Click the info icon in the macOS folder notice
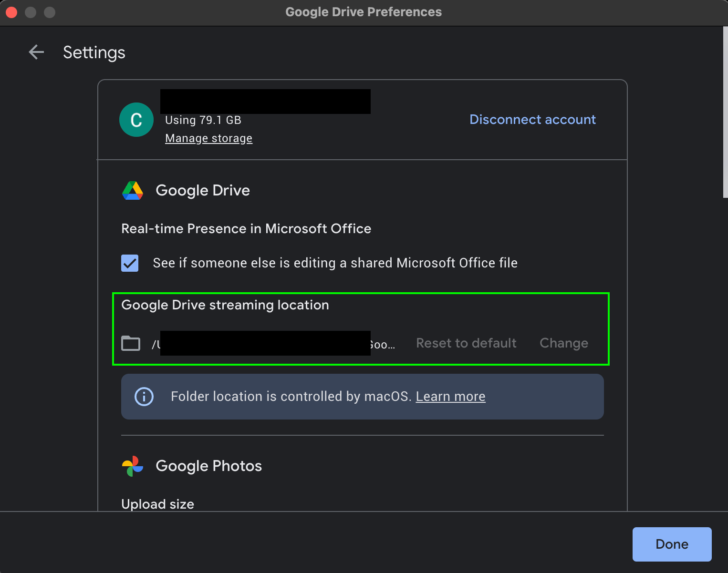 (144, 396)
